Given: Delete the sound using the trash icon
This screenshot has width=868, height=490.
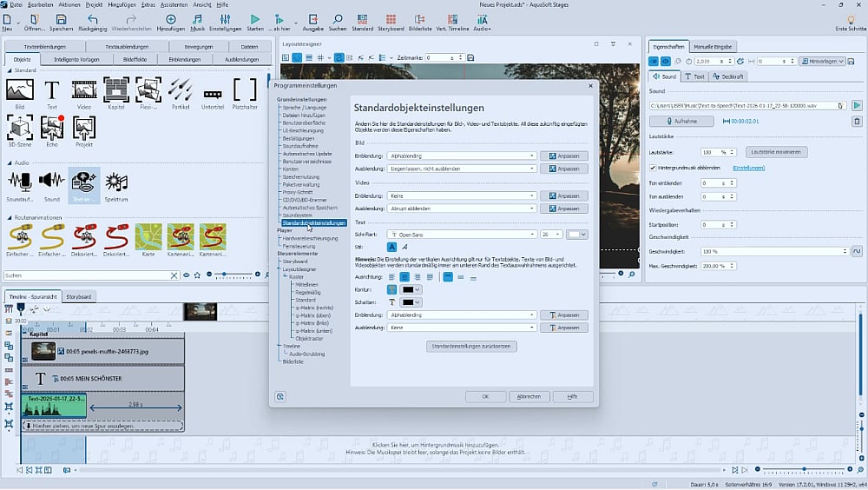Looking at the screenshot, I should (x=857, y=121).
